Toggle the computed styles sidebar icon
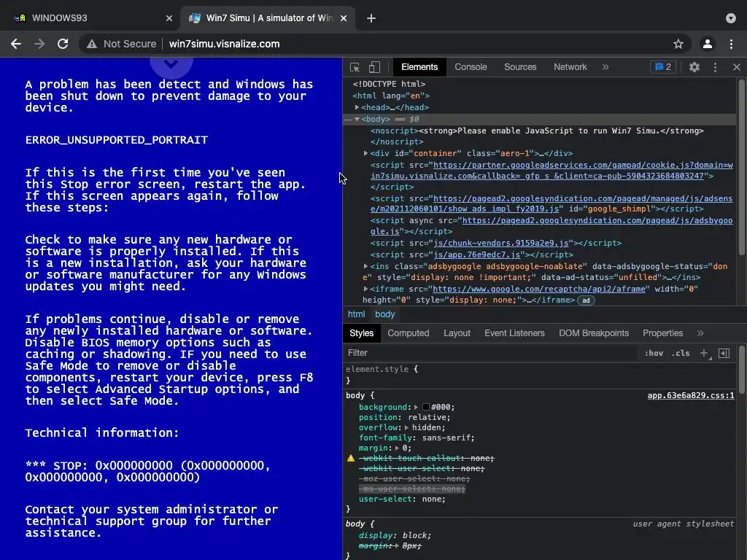 (x=724, y=353)
